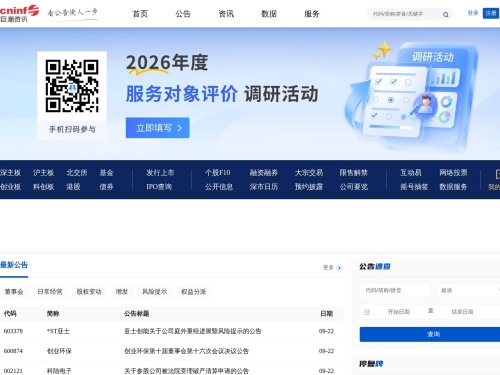500x375 pixels.
Task: Open the 亚士创能 restructuring risk announcement
Action: tap(193, 331)
